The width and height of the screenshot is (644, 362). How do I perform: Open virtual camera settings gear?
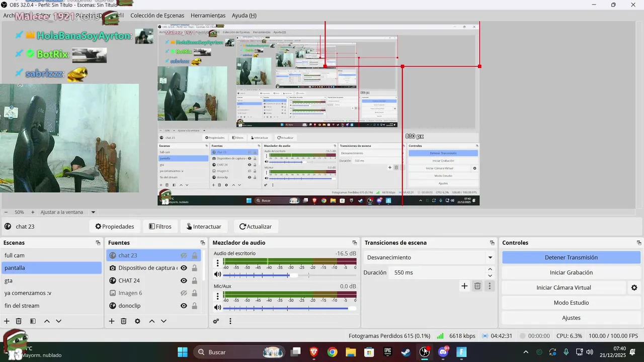[x=634, y=288]
